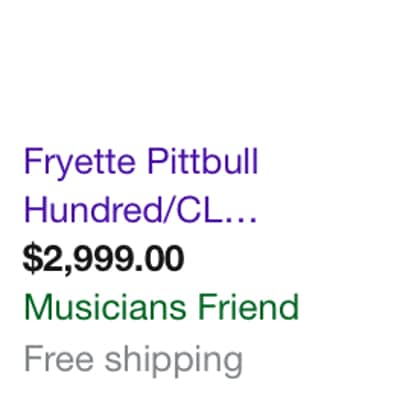Viewport: 400px width, 400px height.
Task: Click the word shipping in gray text
Action: [174, 361]
